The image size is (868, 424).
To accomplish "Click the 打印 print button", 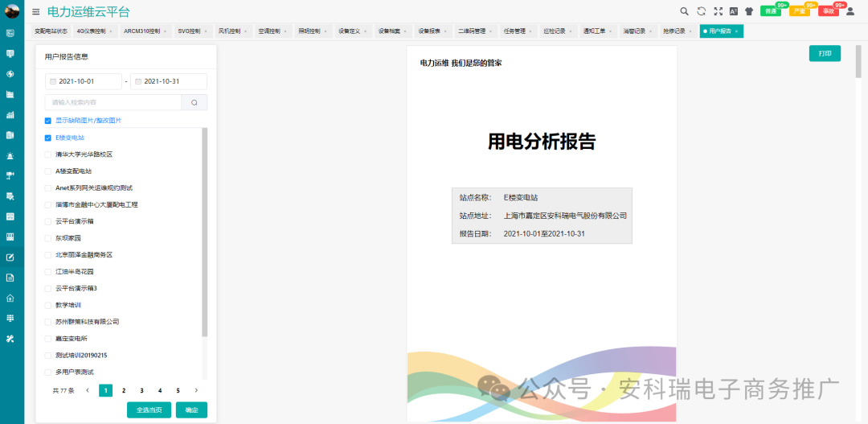I will click(x=825, y=53).
